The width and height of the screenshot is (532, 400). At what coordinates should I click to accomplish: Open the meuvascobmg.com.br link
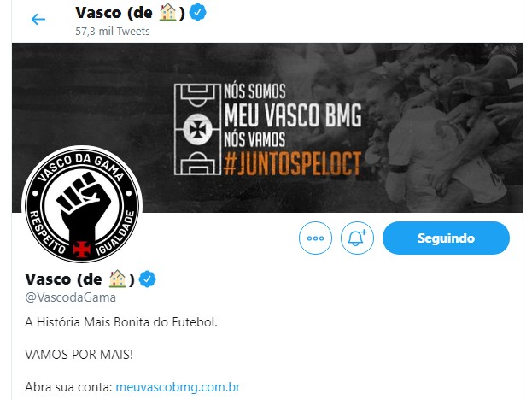pyautogui.click(x=178, y=387)
